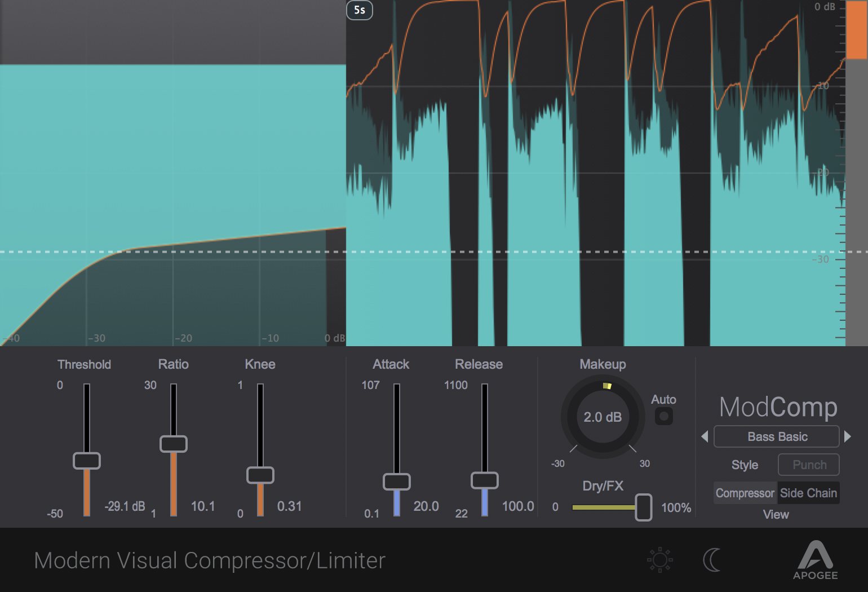Enable Auto makeup gain
The height and width of the screenshot is (592, 868).
(x=663, y=416)
